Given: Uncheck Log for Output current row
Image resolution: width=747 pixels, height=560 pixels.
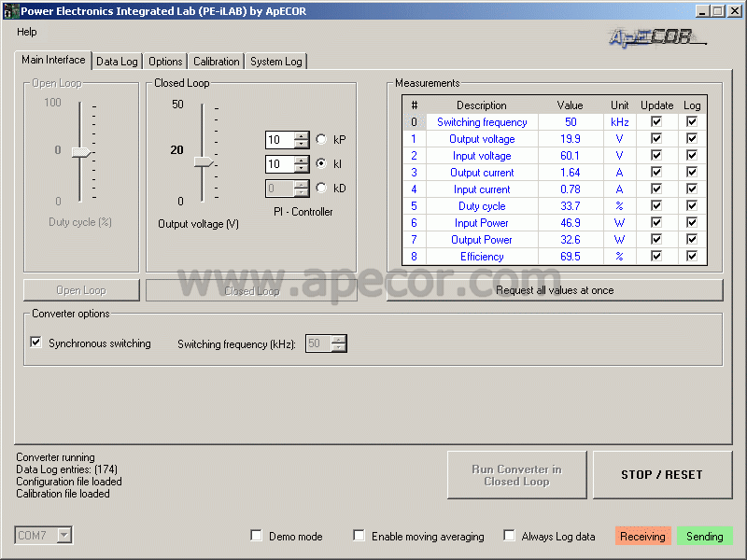Looking at the screenshot, I should [x=692, y=172].
